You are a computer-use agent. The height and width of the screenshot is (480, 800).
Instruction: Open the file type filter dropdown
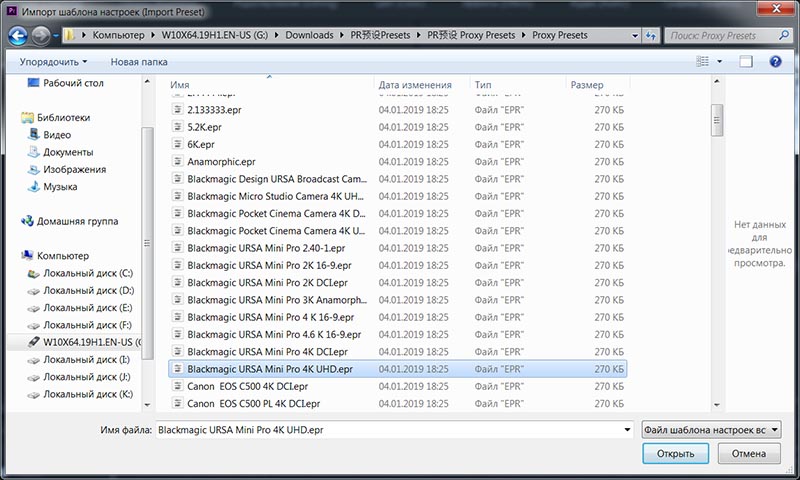coord(710,429)
